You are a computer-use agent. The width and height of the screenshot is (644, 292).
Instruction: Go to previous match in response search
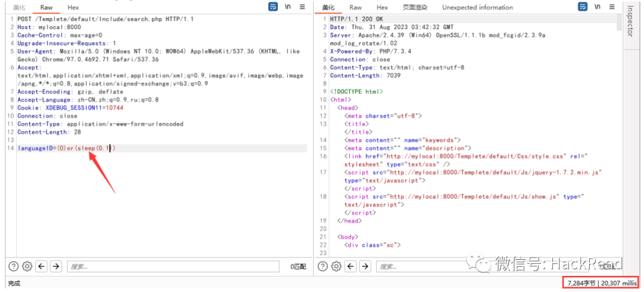point(351,266)
